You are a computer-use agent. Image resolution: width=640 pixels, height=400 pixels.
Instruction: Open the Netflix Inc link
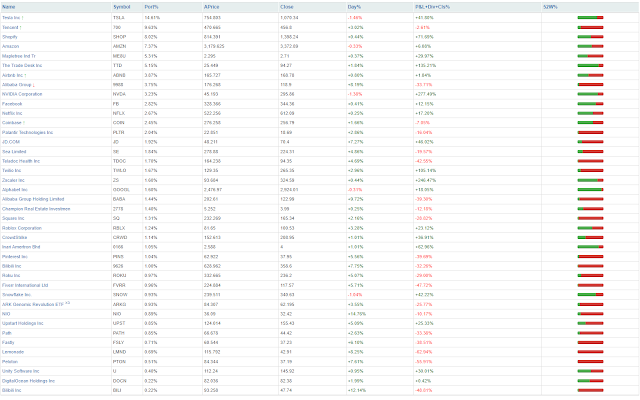point(12,113)
